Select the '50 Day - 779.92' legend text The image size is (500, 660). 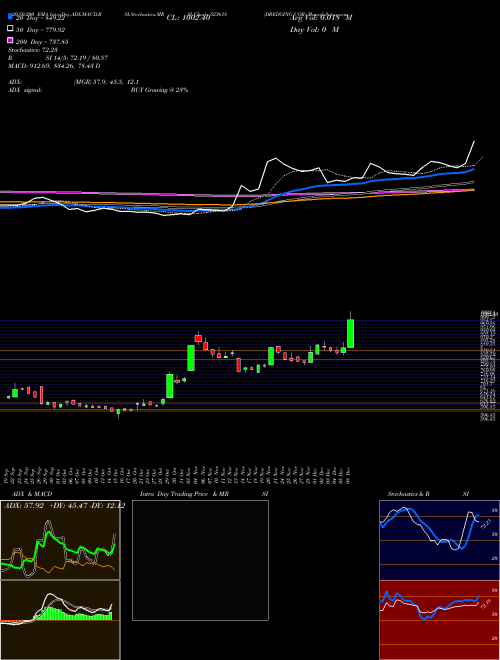(x=41, y=29)
